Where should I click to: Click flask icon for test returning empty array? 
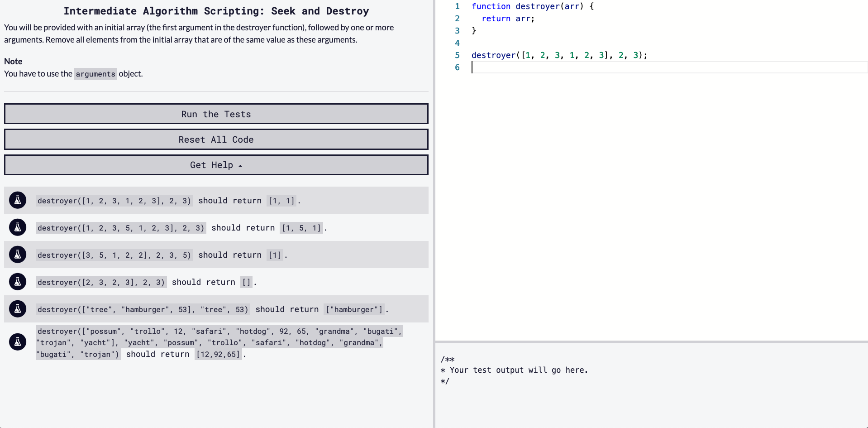tap(18, 282)
